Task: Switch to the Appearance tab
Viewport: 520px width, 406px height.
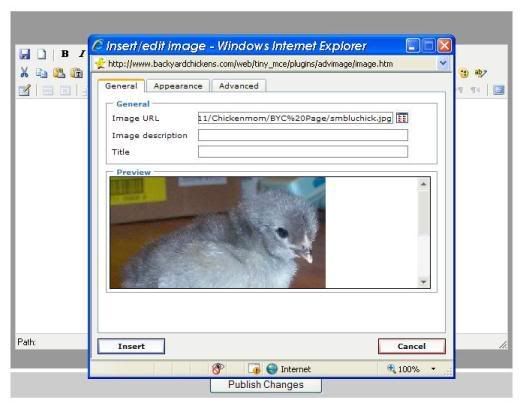Action: click(178, 86)
